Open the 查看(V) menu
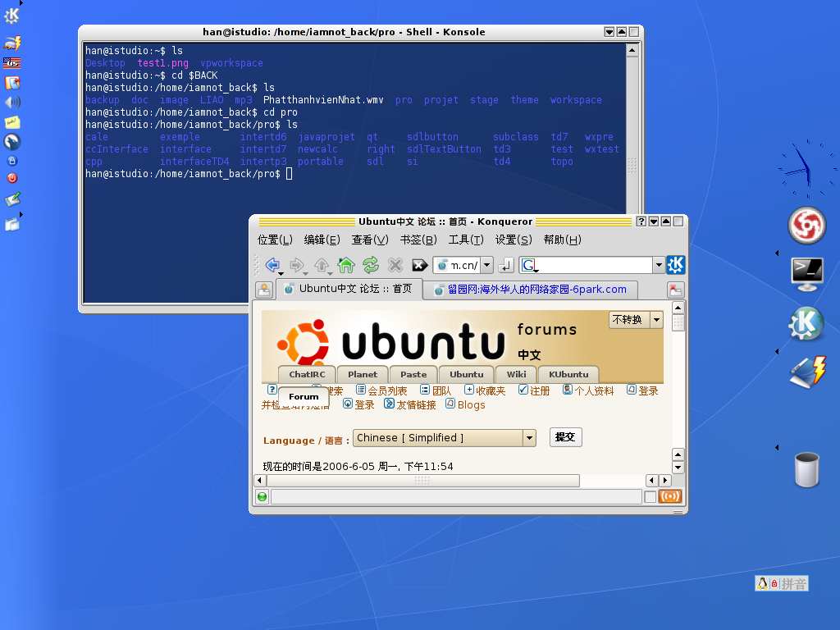 click(x=370, y=240)
